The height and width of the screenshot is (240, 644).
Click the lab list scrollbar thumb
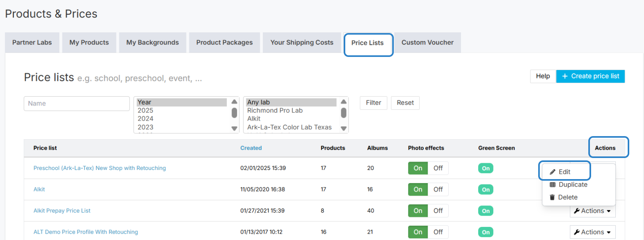pos(344,113)
